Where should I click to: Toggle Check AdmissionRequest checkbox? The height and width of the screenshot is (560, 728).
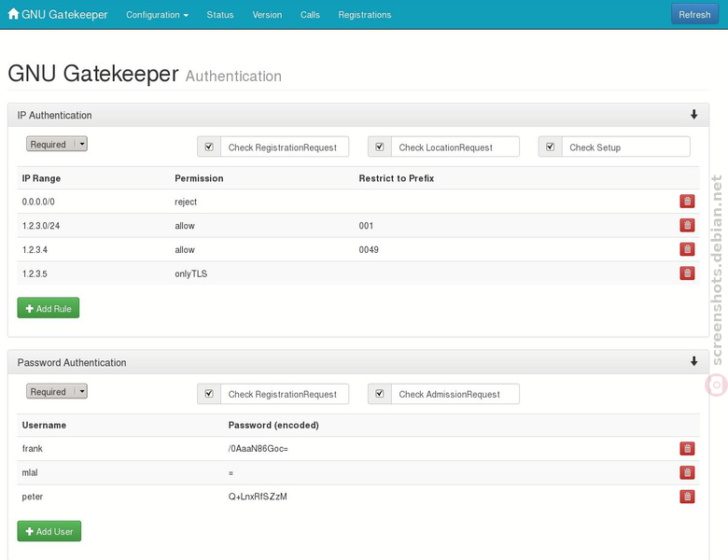point(379,394)
